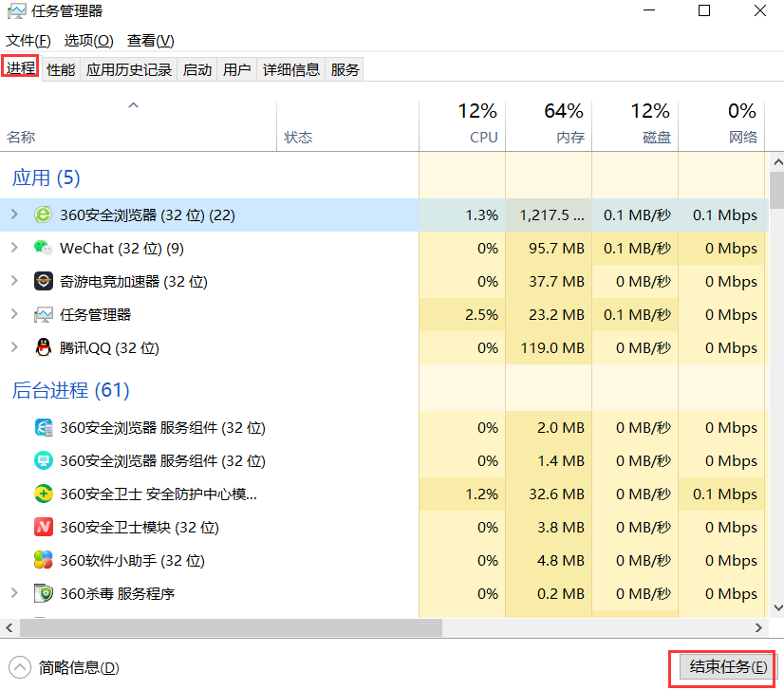
Task: Click the 37.7 MB memory value
Action: (x=556, y=281)
